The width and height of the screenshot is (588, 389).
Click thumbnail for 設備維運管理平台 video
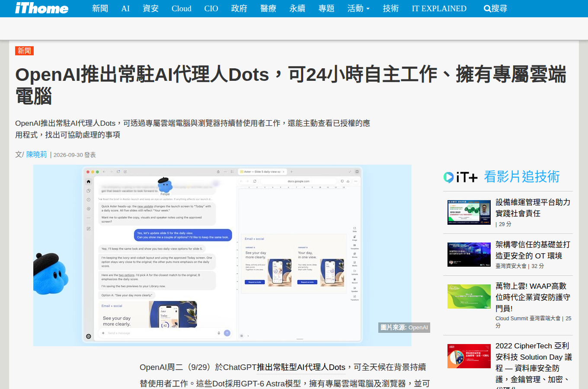pos(469,212)
